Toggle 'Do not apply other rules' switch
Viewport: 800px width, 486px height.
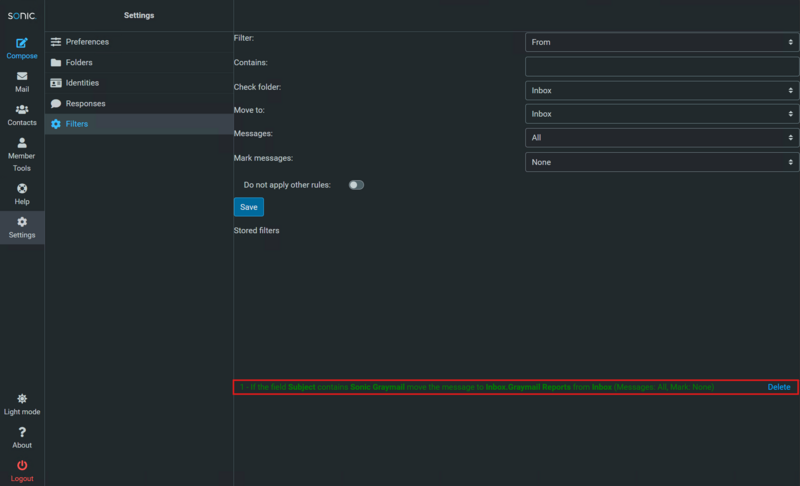(356, 185)
